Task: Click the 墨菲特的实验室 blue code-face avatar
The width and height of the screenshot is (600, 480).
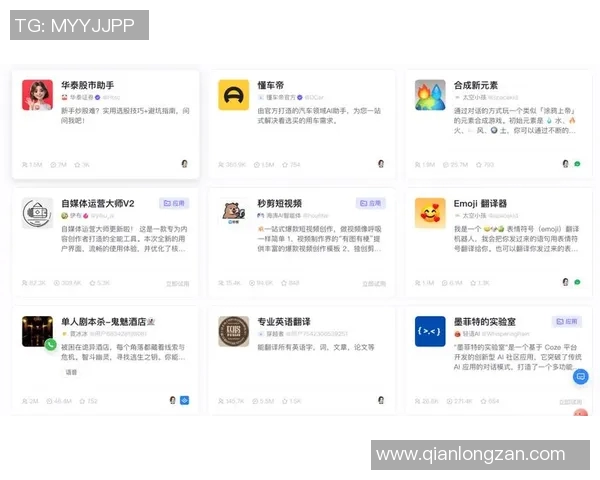Action: [x=430, y=331]
